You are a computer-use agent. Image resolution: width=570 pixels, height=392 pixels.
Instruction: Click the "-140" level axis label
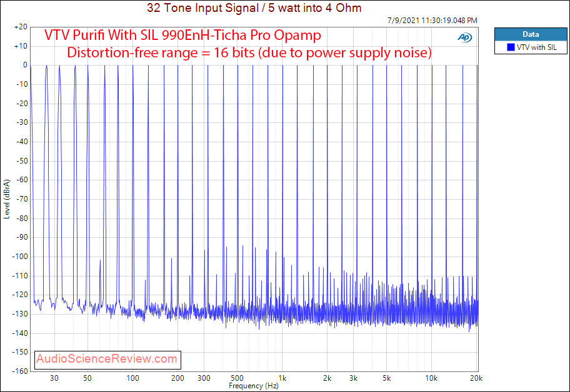coord(20,333)
